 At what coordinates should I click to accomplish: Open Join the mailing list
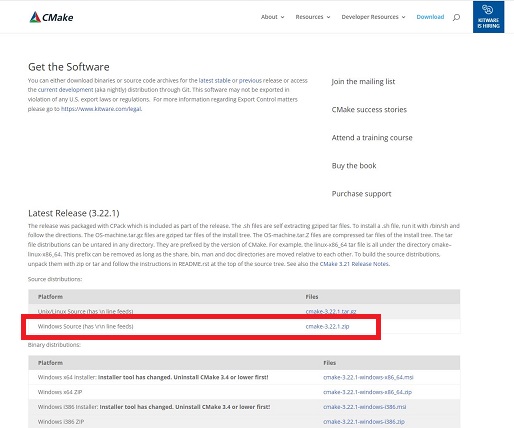click(x=363, y=81)
